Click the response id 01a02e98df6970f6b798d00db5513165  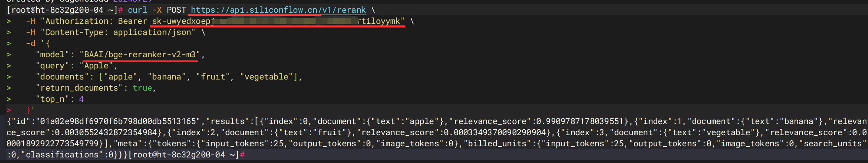click(x=118, y=121)
